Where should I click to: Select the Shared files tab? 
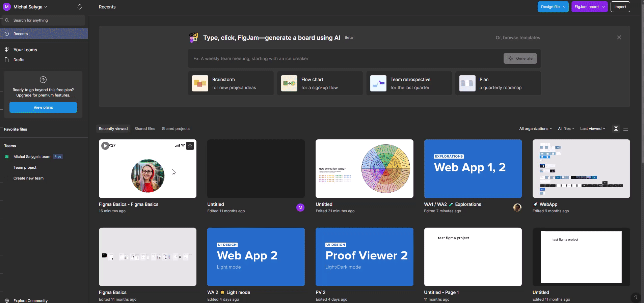145,129
